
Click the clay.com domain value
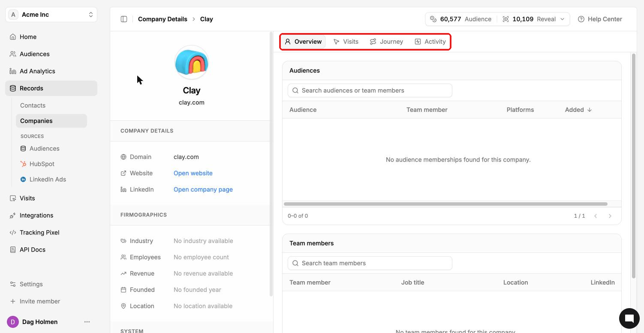pos(186,157)
